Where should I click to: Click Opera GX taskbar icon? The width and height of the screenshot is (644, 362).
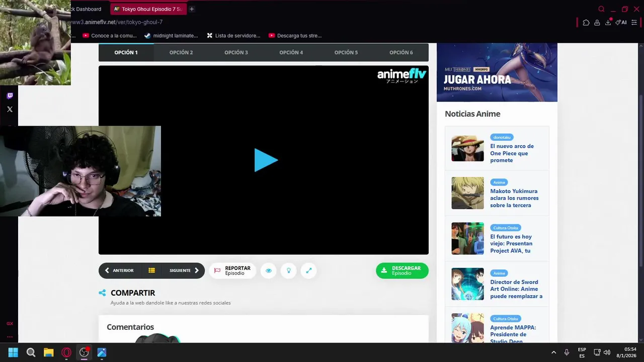click(x=66, y=352)
